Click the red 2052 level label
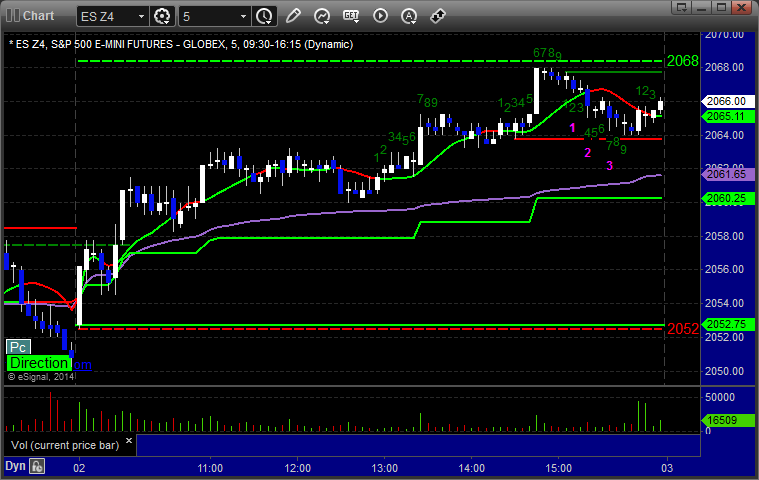This screenshot has width=759, height=480. pos(683,329)
